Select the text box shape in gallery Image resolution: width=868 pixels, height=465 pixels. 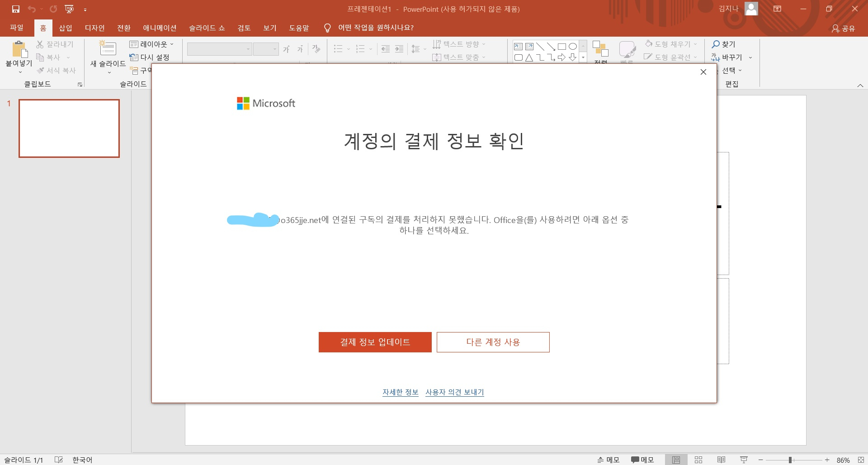(519, 47)
